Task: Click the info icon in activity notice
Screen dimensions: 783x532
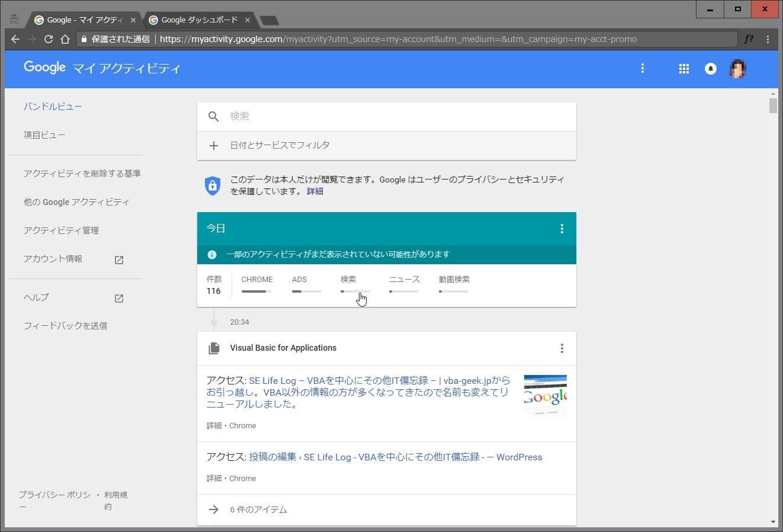Action: (x=212, y=255)
